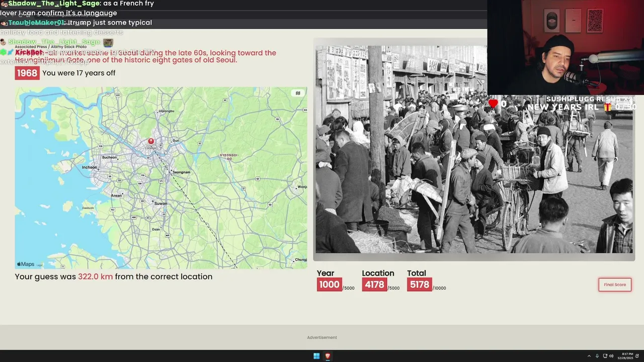This screenshot has height=362, width=644.
Task: Click the Apple Maps logo
Action: coord(26,264)
